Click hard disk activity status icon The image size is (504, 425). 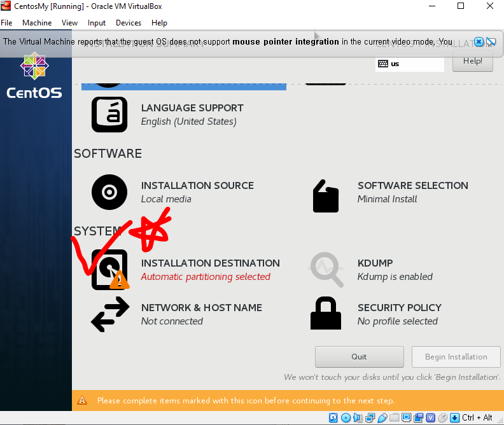pyautogui.click(x=333, y=417)
